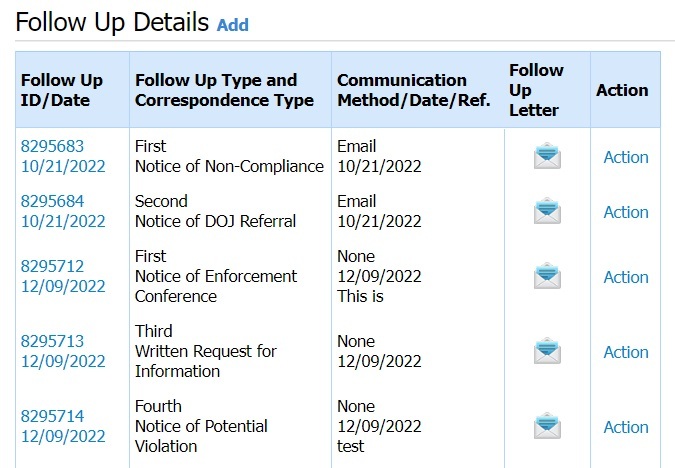Open letter icon for Notice of Potential Violation
675x468 pixels.
(547, 426)
